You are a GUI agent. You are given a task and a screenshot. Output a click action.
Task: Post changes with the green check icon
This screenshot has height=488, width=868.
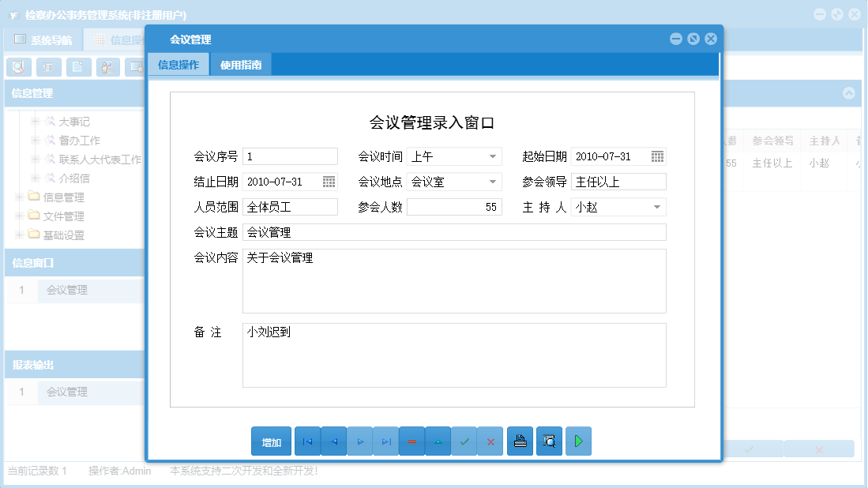point(464,441)
